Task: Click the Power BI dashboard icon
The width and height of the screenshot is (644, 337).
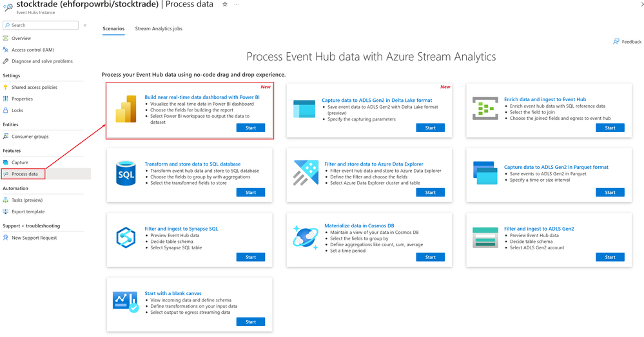Action: point(126,109)
